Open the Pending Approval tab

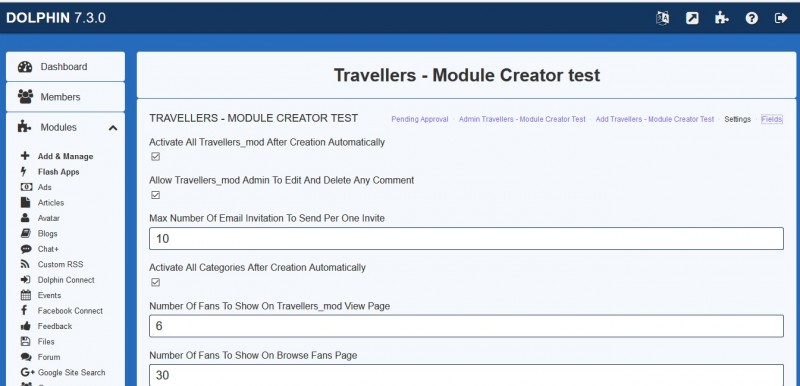pyautogui.click(x=419, y=119)
